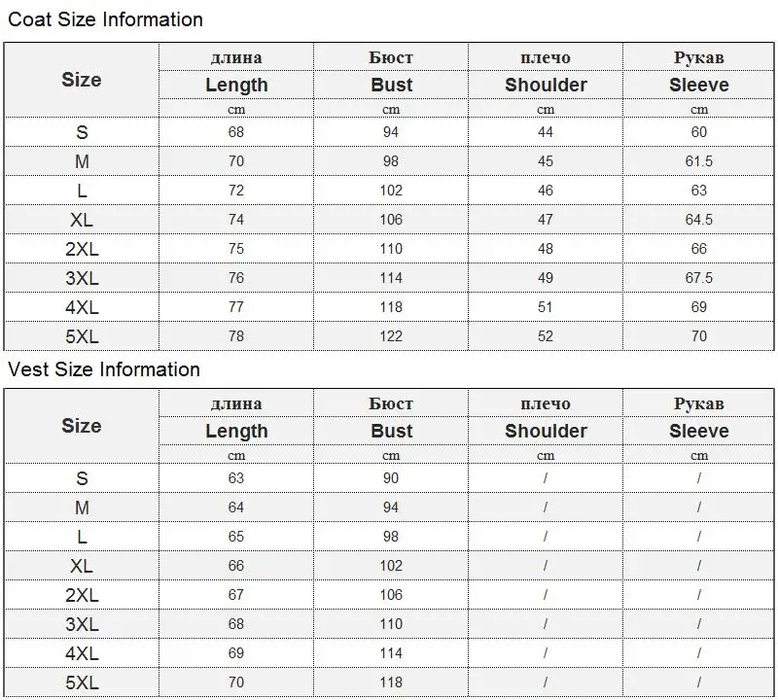This screenshot has width=778, height=700.
Task: Click the coat 5XL size row label
Action: click(x=82, y=336)
